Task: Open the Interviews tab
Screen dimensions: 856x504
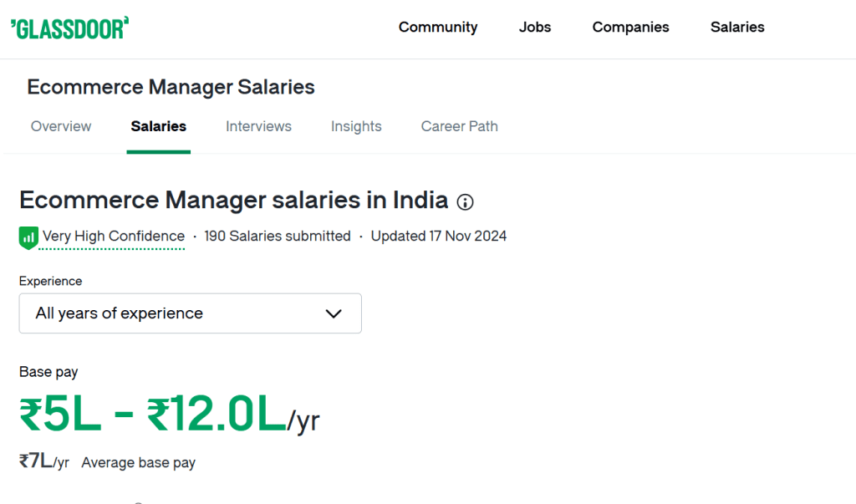Action: point(258,126)
